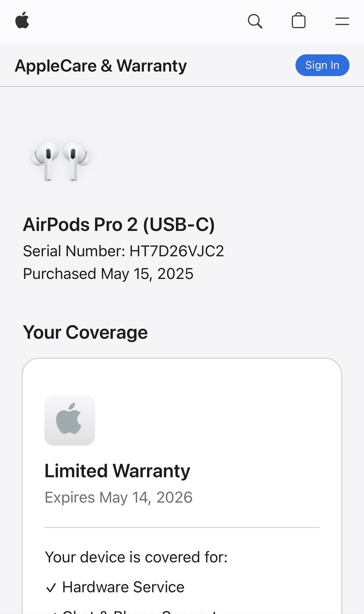Open the search magnifier icon
This screenshot has height=614, width=364.
(255, 21)
